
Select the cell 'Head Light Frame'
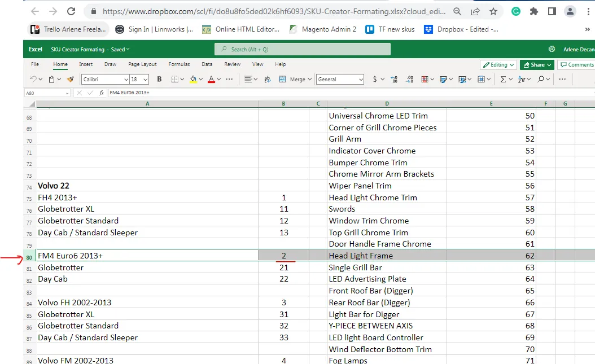(387, 256)
